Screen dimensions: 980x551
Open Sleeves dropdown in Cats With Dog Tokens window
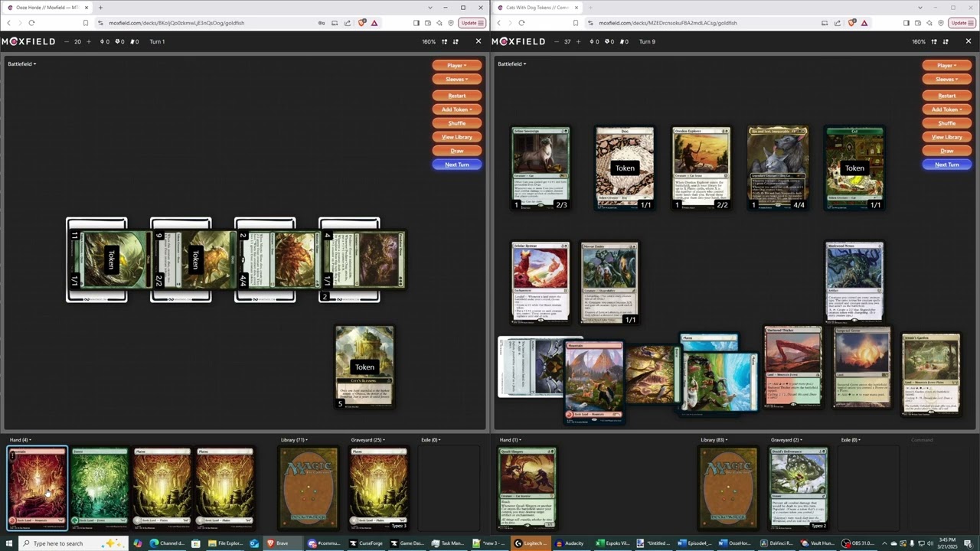(946, 79)
